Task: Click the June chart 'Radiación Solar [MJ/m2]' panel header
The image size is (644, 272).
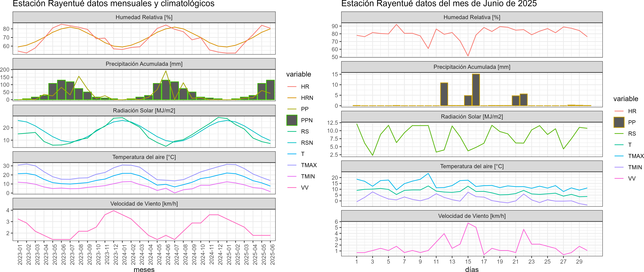Action: click(472, 117)
